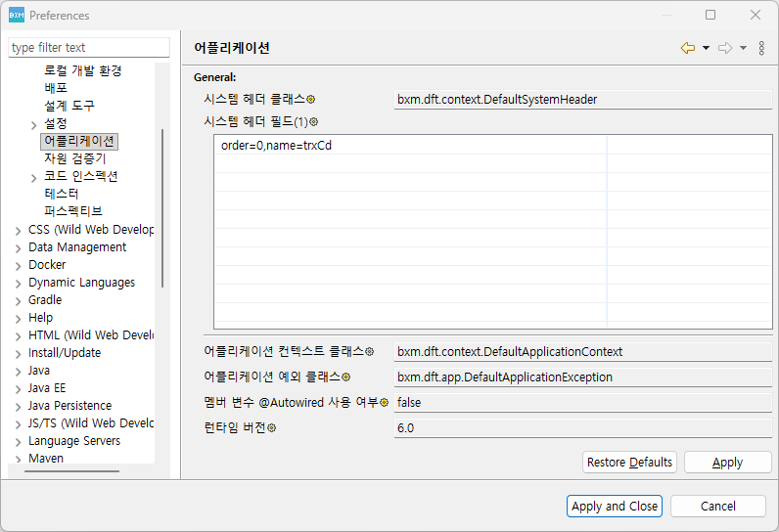Click the forward navigation arrow

(x=725, y=48)
